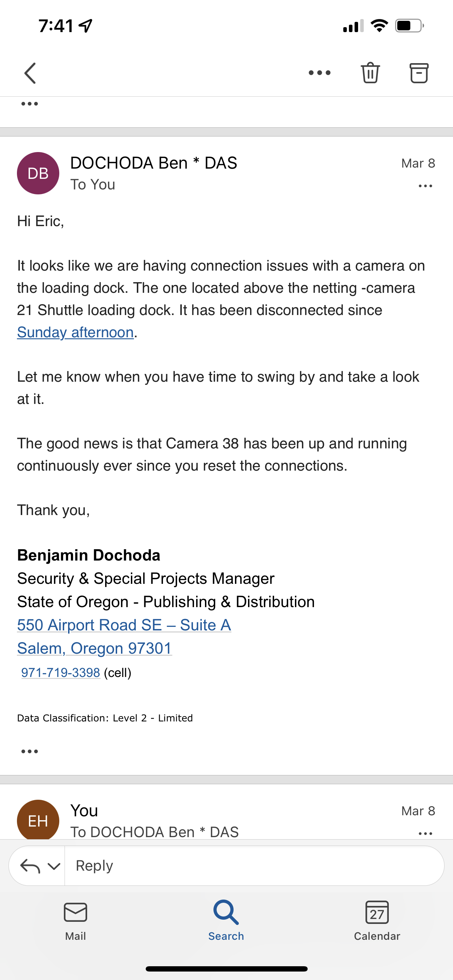Open the top toolbar more options menu
Screen dimensions: 453x980
tap(320, 73)
